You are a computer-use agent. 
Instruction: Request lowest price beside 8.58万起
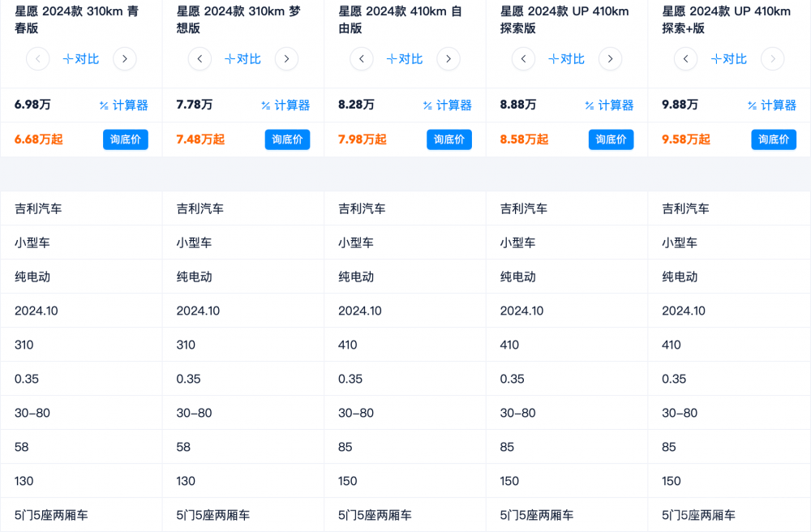click(611, 139)
